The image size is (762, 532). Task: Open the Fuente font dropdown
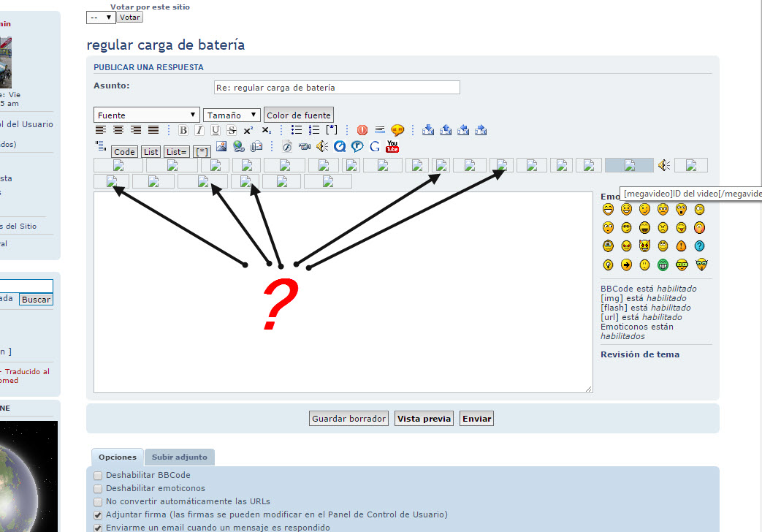coord(147,115)
